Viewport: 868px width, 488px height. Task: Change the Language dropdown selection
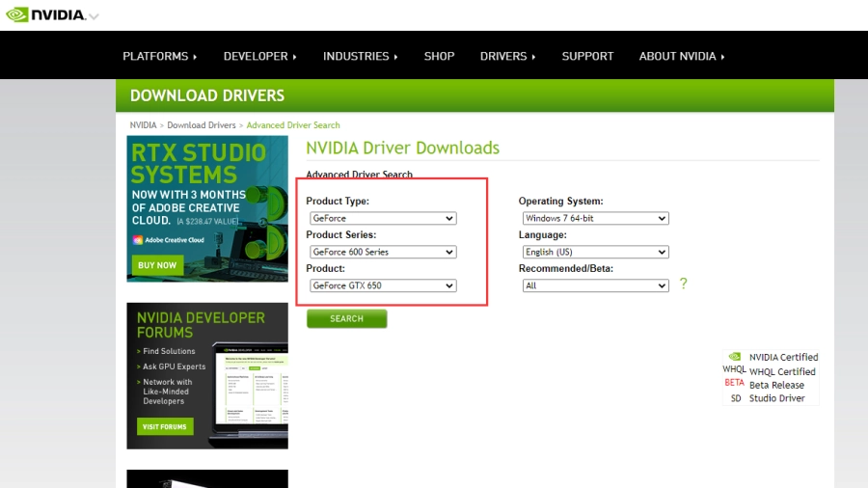point(593,252)
